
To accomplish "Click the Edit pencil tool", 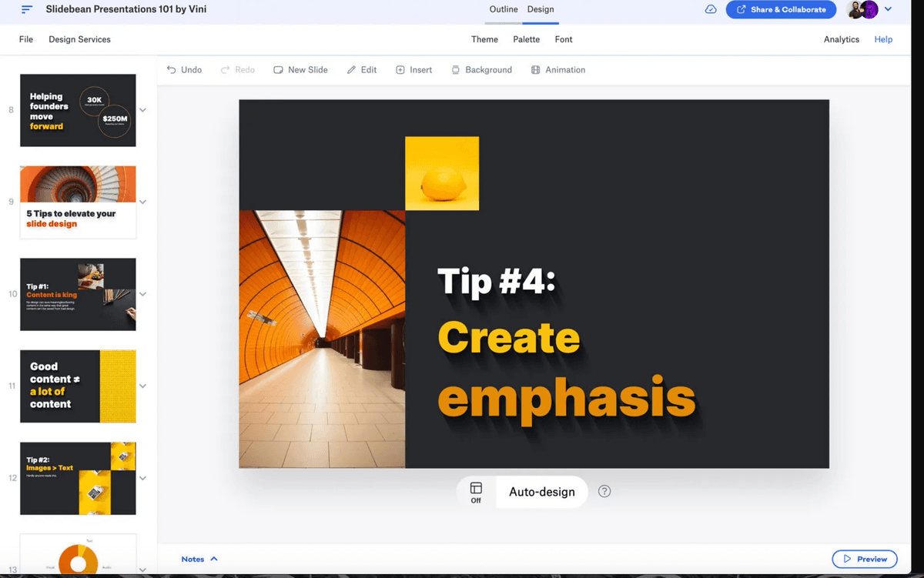I will pyautogui.click(x=361, y=70).
